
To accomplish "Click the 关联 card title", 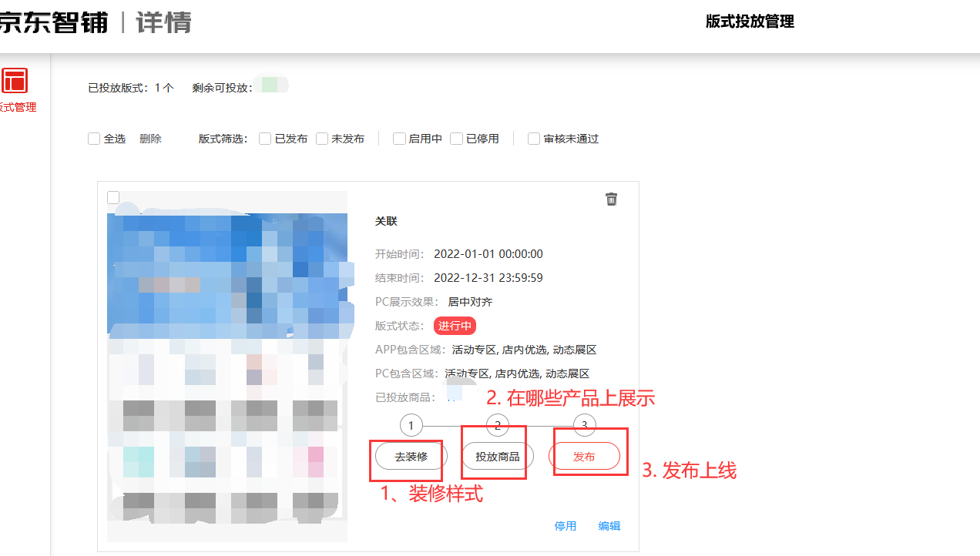I will click(386, 221).
